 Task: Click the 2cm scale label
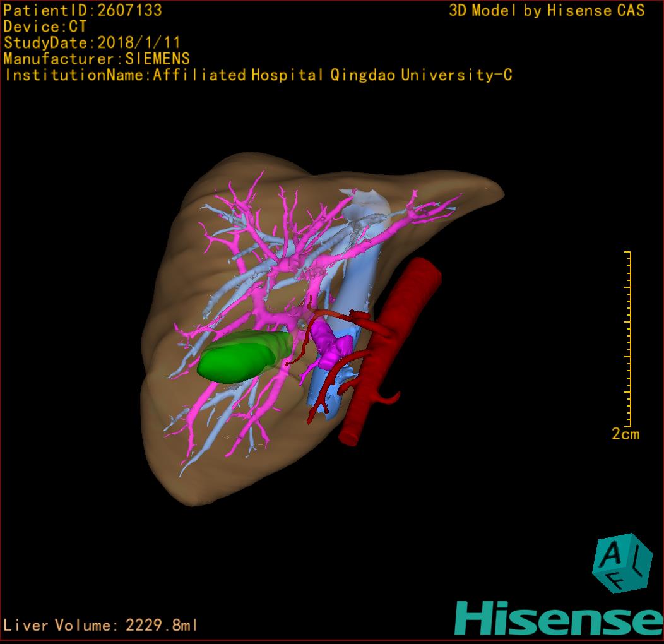[x=625, y=434]
